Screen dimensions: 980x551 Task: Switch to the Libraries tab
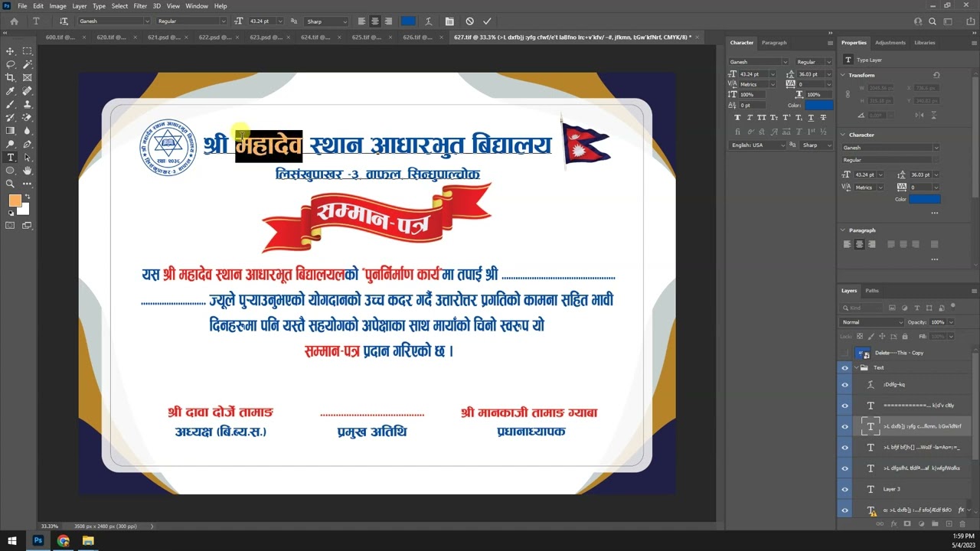[x=925, y=43]
